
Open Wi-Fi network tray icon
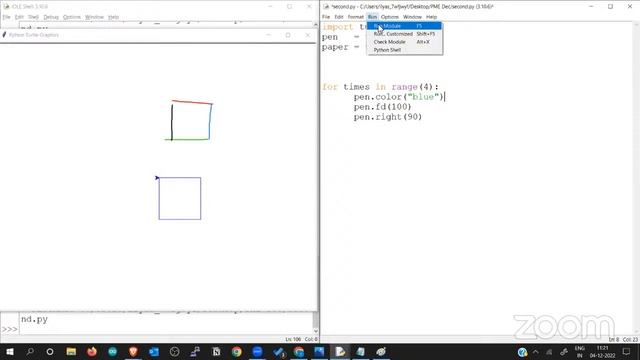click(549, 352)
